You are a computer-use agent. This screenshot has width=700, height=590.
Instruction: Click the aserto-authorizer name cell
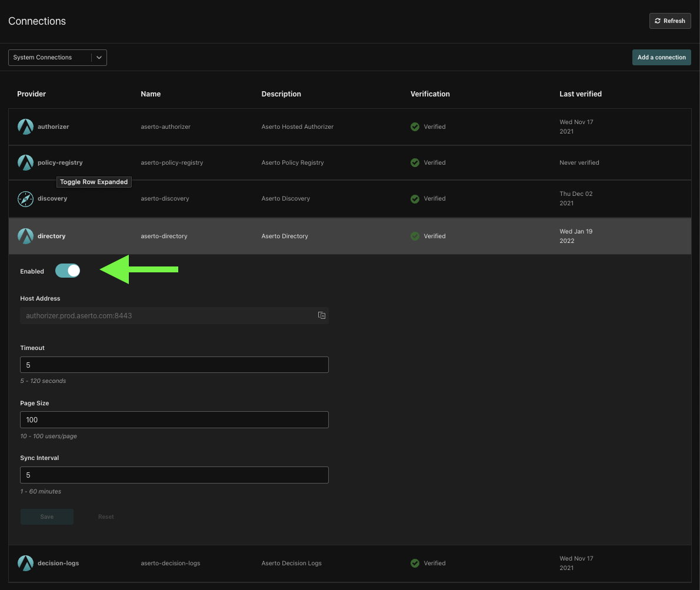[166, 126]
